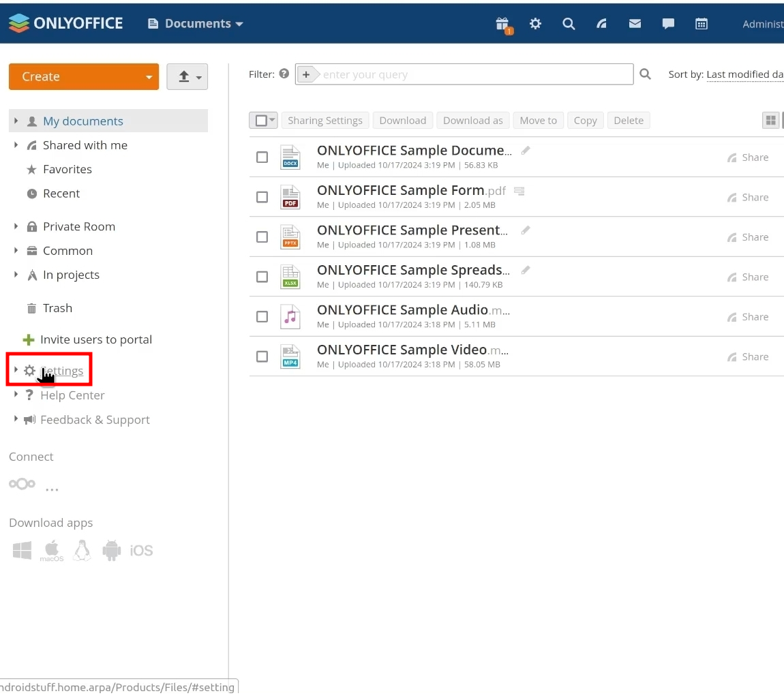Click the Delete toolbar button
This screenshot has width=784, height=700.
pyautogui.click(x=629, y=121)
